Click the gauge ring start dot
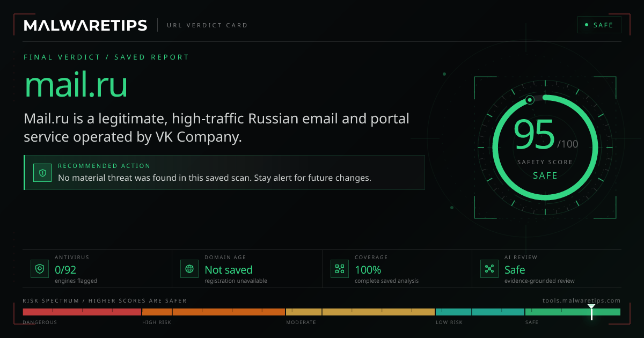644x338 pixels. pos(530,100)
